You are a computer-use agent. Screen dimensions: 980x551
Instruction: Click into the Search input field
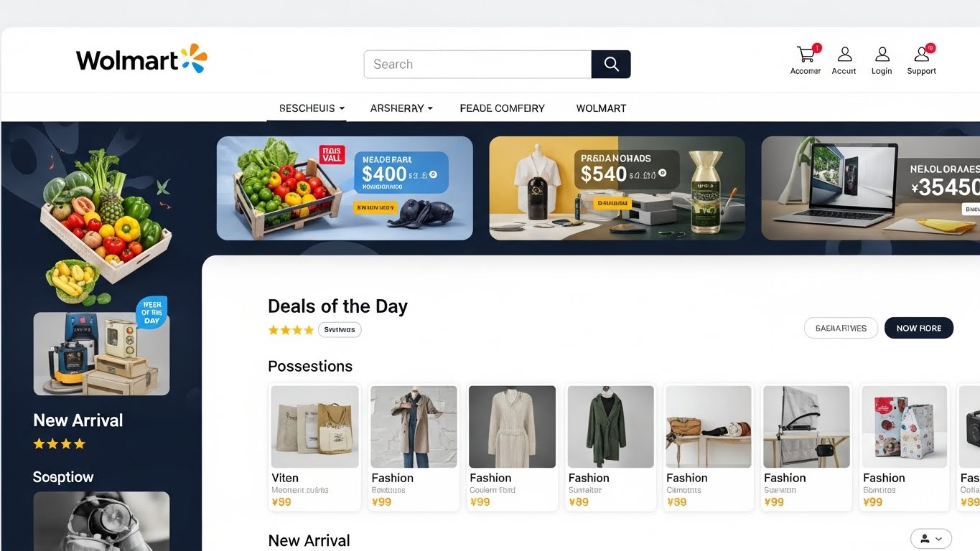[477, 65]
